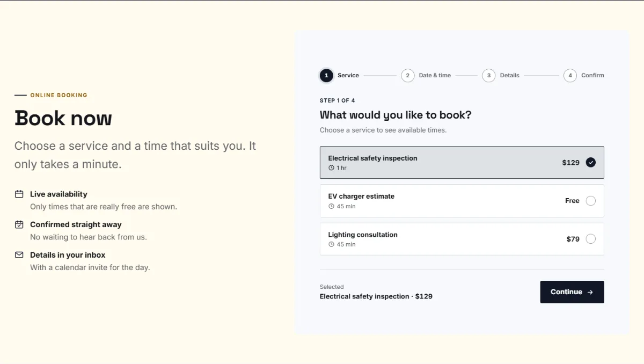Click the STEP 1 OF 4 text
Viewport: 644px width, 364px height.
pyautogui.click(x=337, y=100)
